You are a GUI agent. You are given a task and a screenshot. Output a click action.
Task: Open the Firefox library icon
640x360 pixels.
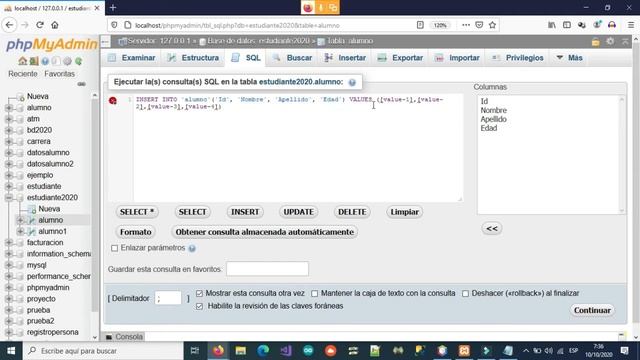pos(552,25)
